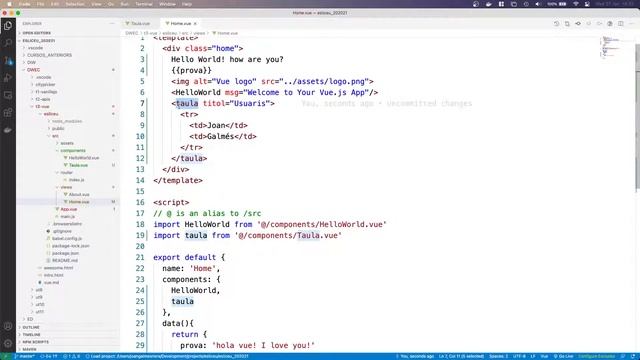Image resolution: width=640 pixels, height=360 pixels.
Task: Click the Home.vue breadcrumb in the path bar
Action: click(225, 33)
